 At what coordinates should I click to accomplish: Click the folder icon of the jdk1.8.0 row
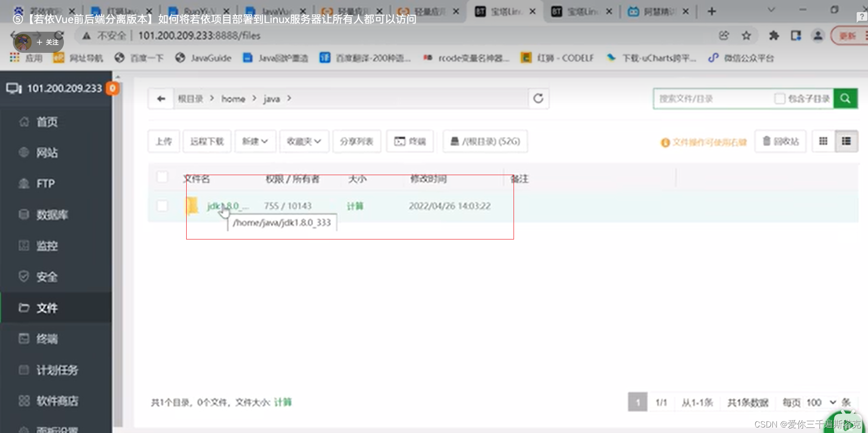(x=192, y=206)
